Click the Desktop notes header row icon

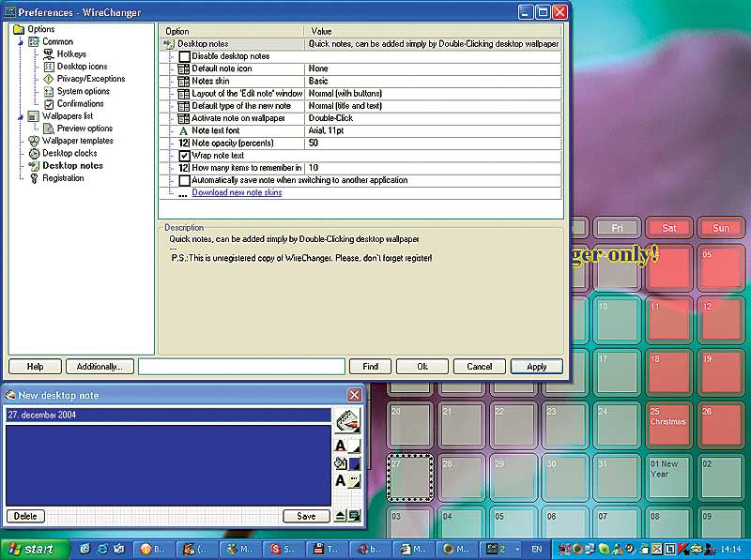tap(169, 44)
